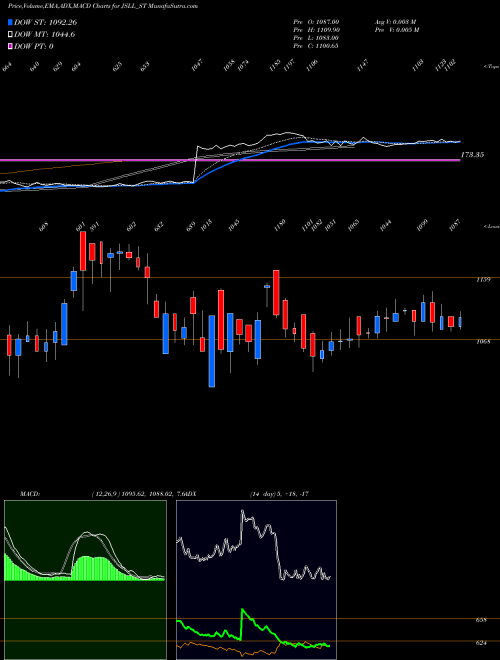Click the 'Pre O: 1087.00' value

(316, 21)
